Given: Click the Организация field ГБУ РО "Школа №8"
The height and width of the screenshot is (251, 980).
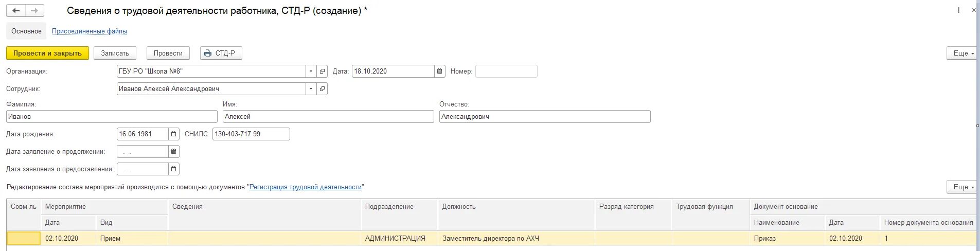Looking at the screenshot, I should point(211,71).
